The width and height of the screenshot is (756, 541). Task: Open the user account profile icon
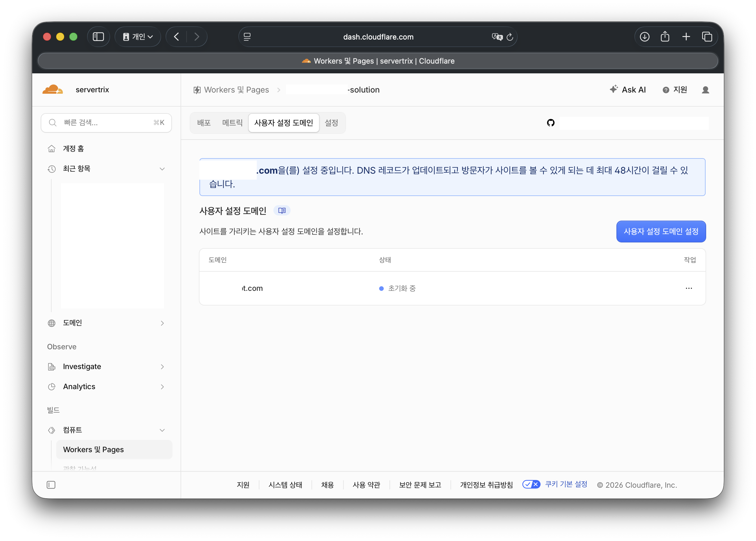click(x=705, y=90)
